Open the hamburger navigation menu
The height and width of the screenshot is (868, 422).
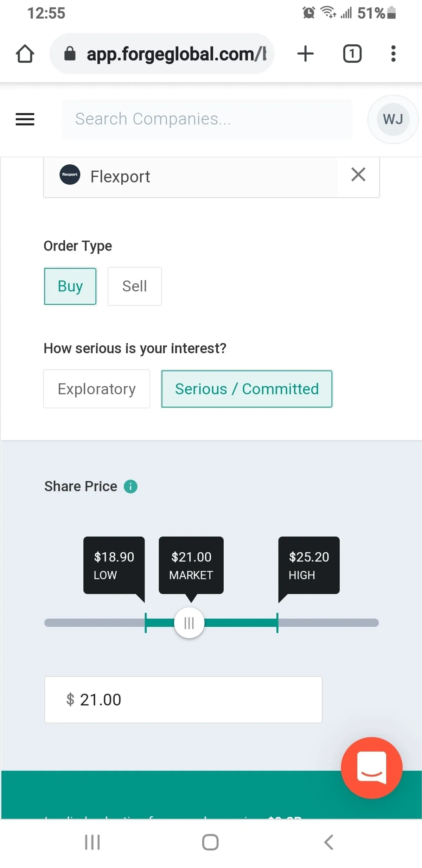25,119
